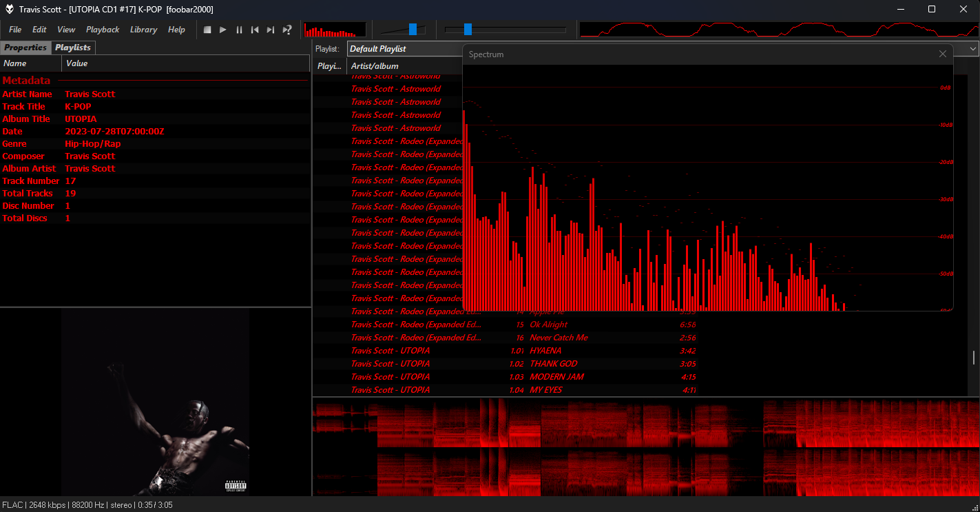Click the random playback button

[287, 30]
